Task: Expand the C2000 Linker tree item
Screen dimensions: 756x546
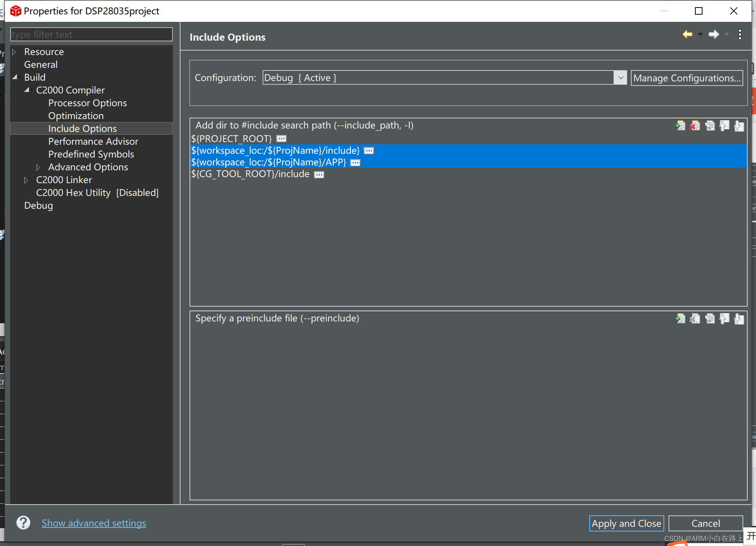Action: [x=27, y=180]
